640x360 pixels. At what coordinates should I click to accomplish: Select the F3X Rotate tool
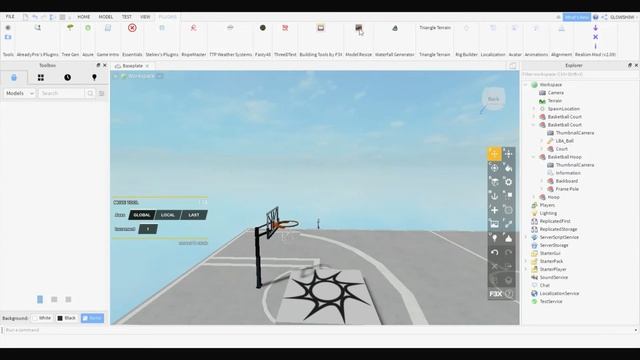click(x=494, y=168)
